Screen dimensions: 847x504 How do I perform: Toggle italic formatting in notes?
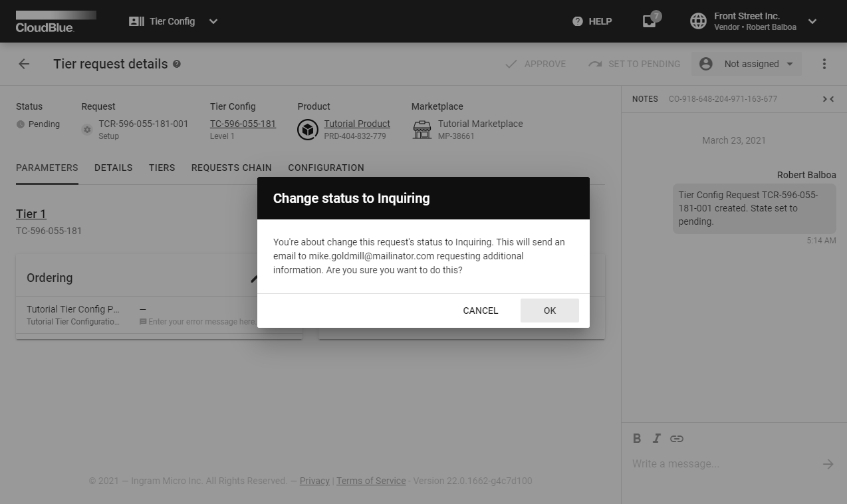pyautogui.click(x=656, y=438)
